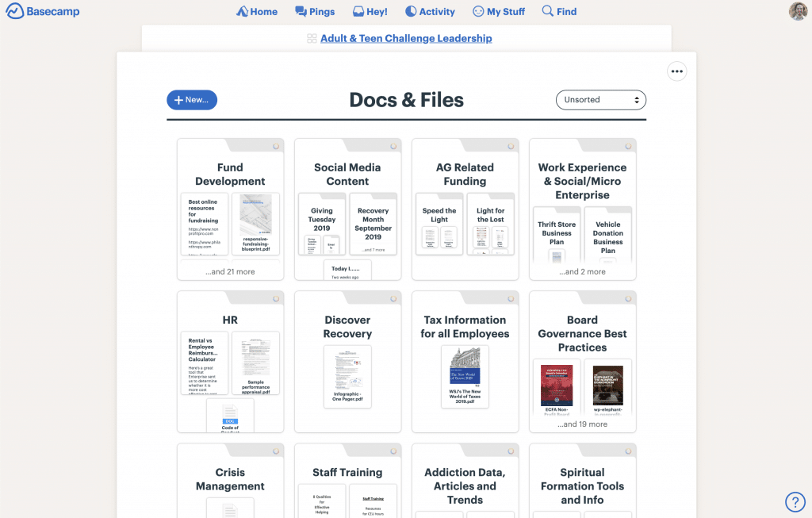Click the color dot on AG Related Funding folder
Screen dimensions: 812x518
click(x=511, y=147)
